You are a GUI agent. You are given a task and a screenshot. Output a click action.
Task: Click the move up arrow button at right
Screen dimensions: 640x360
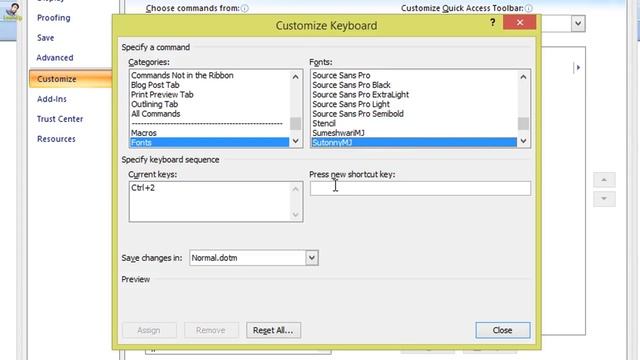coord(604,180)
